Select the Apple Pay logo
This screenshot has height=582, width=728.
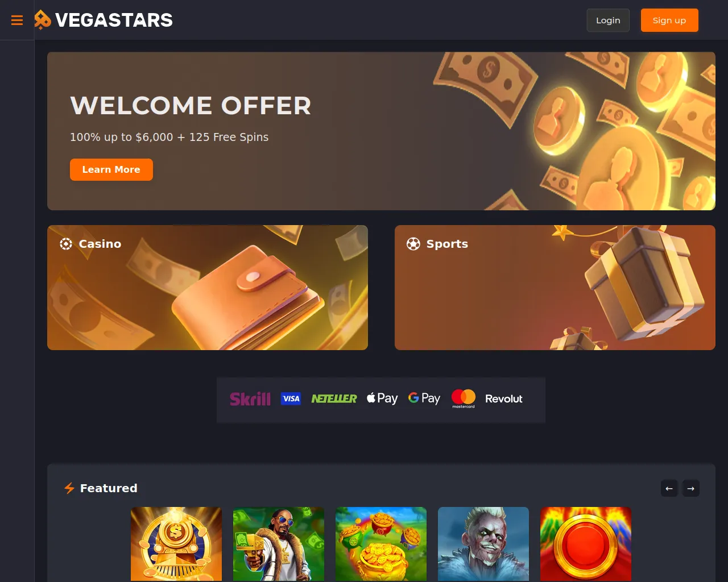[382, 398]
